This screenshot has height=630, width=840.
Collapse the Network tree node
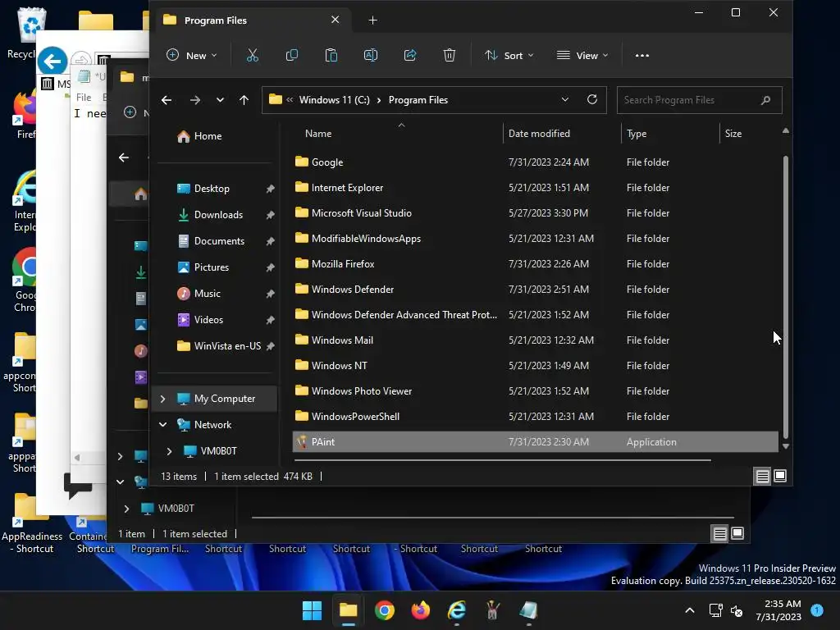163,425
